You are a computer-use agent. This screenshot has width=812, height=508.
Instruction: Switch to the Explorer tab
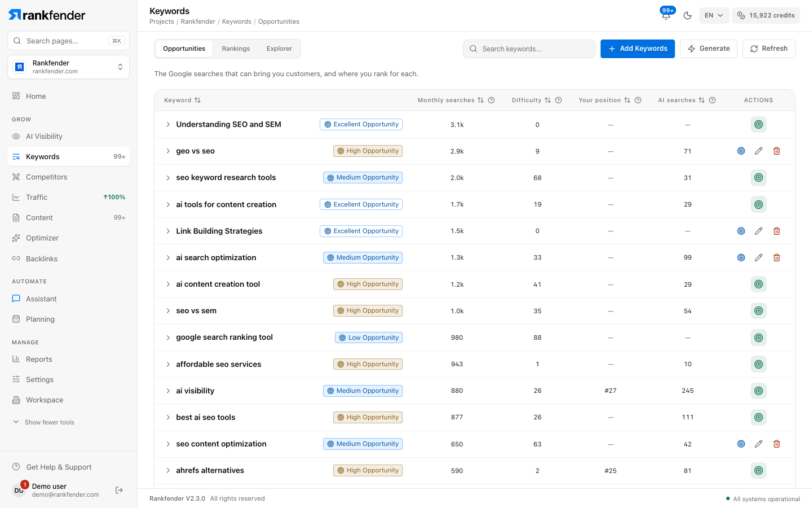279,49
